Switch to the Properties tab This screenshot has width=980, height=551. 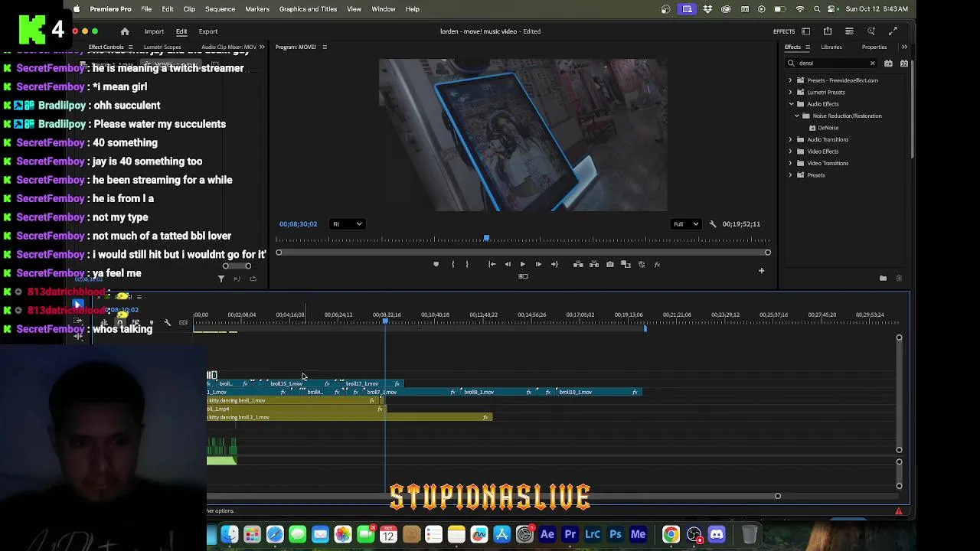[874, 47]
